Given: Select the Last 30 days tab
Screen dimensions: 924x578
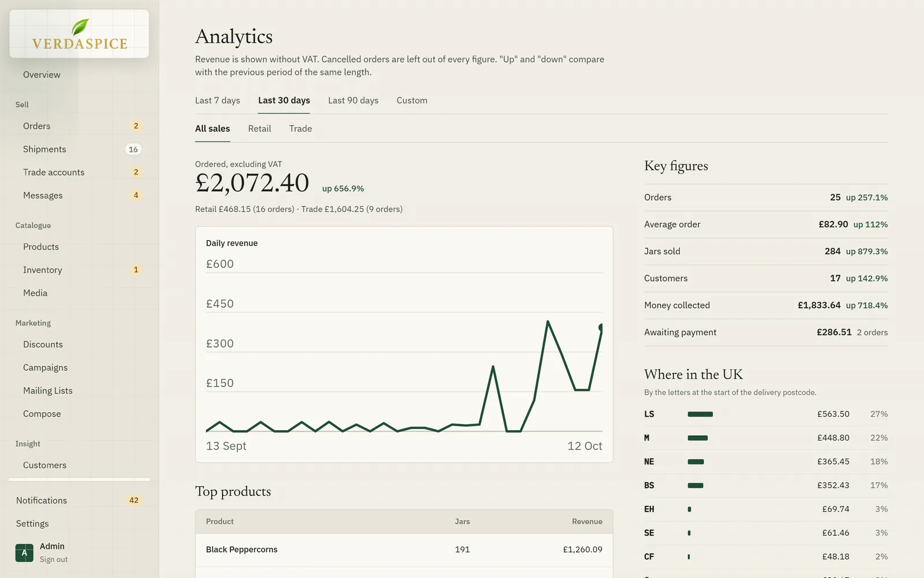Looking at the screenshot, I should pos(284,101).
